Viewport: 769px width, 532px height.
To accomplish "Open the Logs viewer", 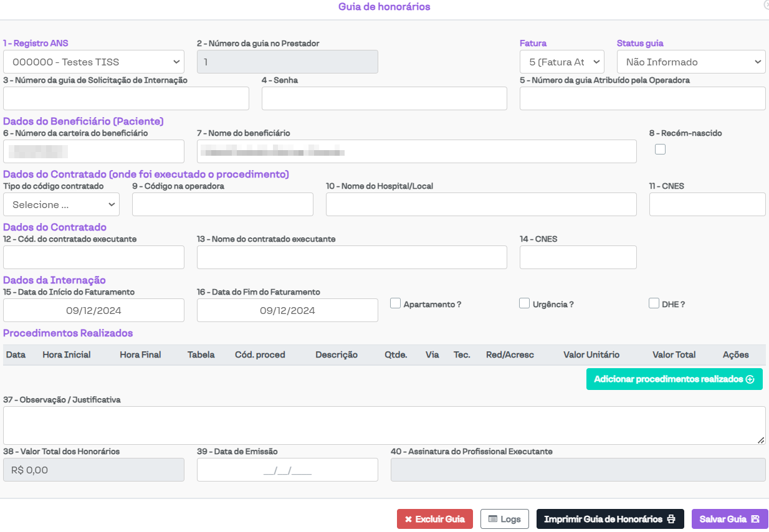I will 504,519.
